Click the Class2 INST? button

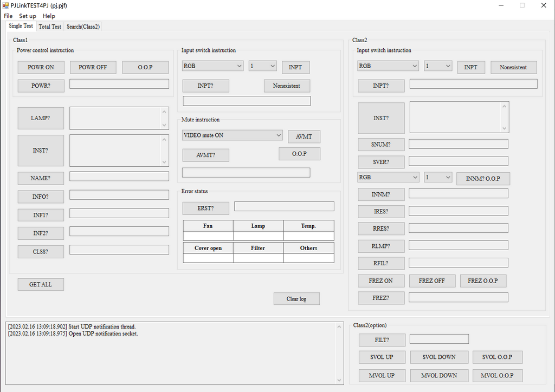tap(381, 118)
